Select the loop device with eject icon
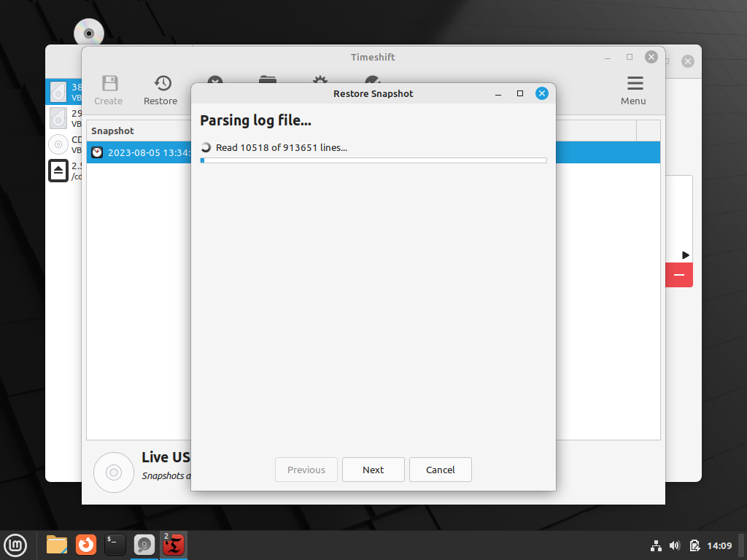The height and width of the screenshot is (560, 747). tap(64, 171)
